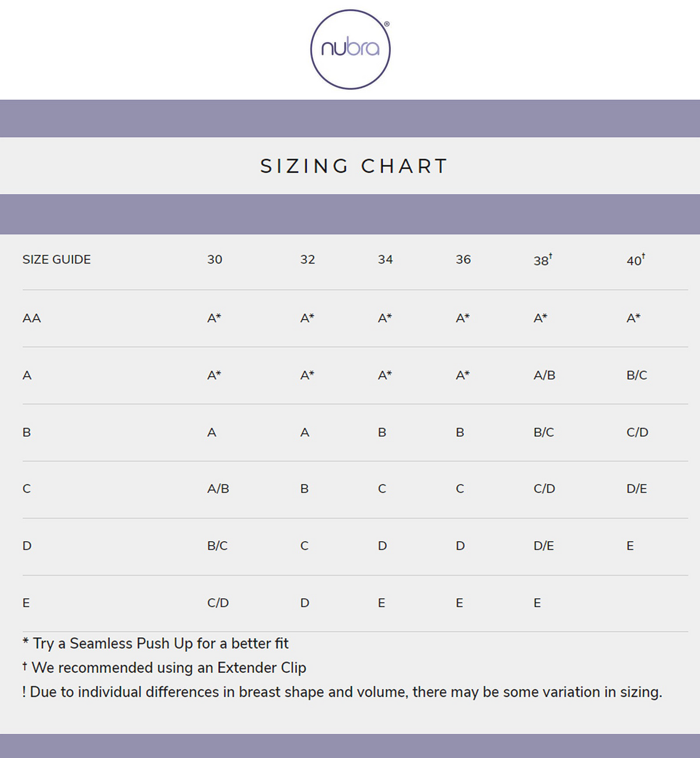Viewport: 700px width, 758px height.
Task: Click the B/C cell in the A cup row
Action: tap(636, 376)
